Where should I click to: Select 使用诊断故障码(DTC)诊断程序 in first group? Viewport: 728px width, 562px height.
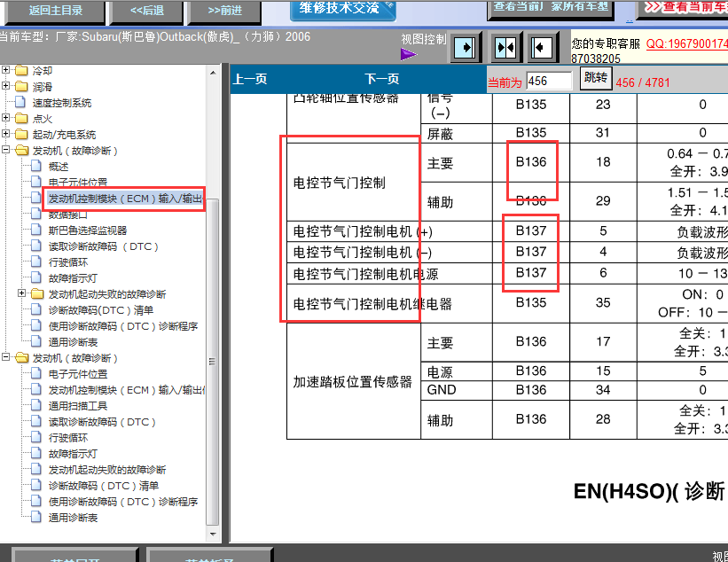pyautogui.click(x=123, y=326)
